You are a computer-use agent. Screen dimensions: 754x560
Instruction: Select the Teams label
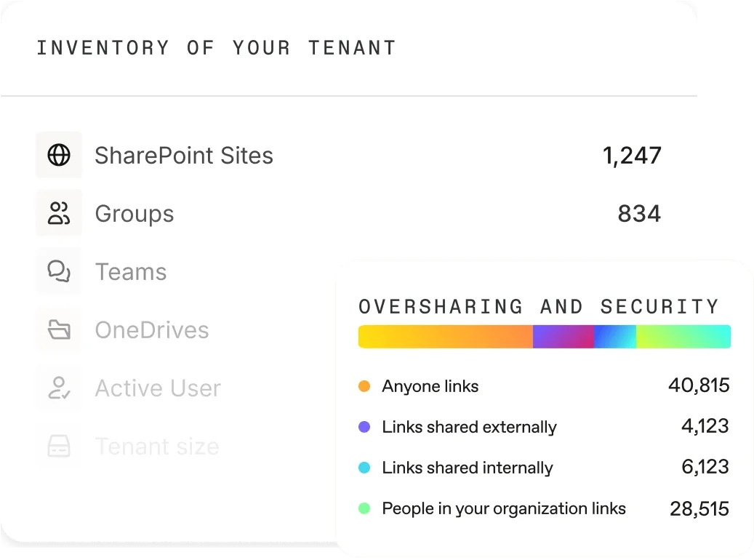click(131, 272)
